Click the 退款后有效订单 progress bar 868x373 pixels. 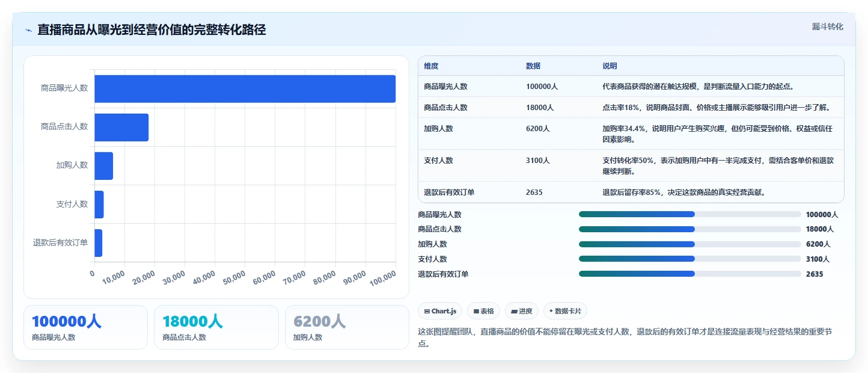[689, 274]
